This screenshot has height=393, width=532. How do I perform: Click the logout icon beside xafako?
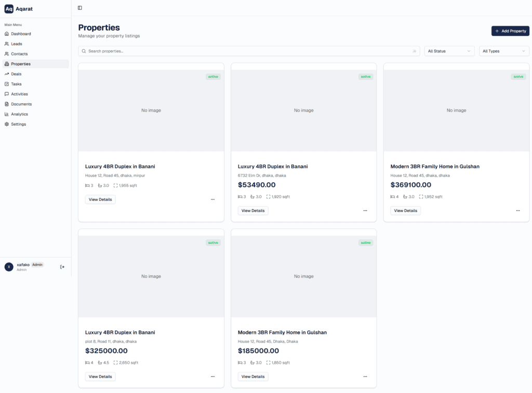[x=62, y=267]
